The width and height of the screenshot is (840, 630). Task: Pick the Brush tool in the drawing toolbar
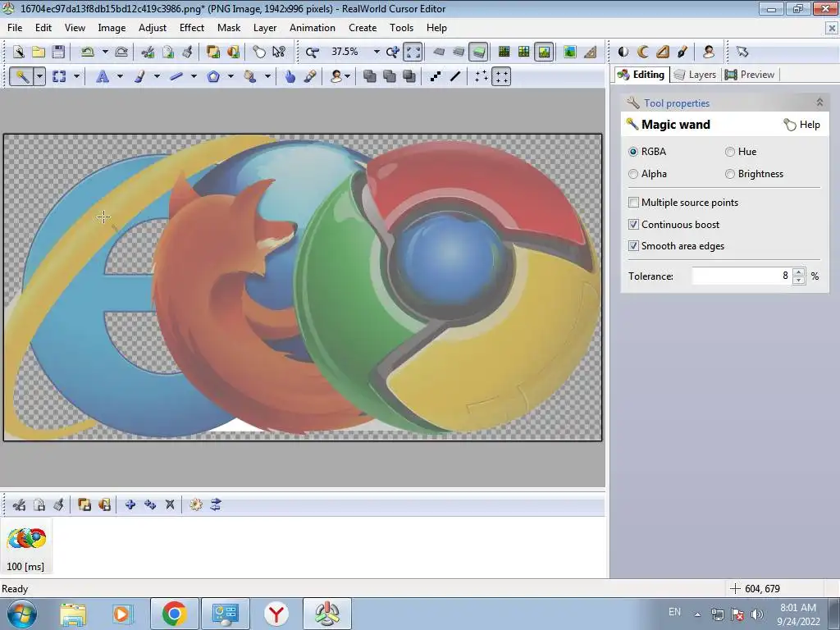tap(139, 76)
